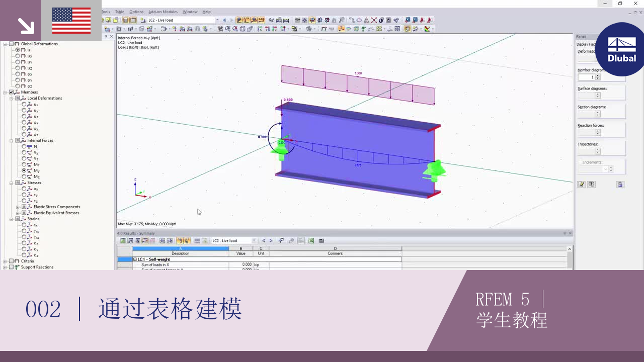Image resolution: width=644 pixels, height=362 pixels.
Task: Toggle the Support Reactions checkbox
Action: pos(11,267)
